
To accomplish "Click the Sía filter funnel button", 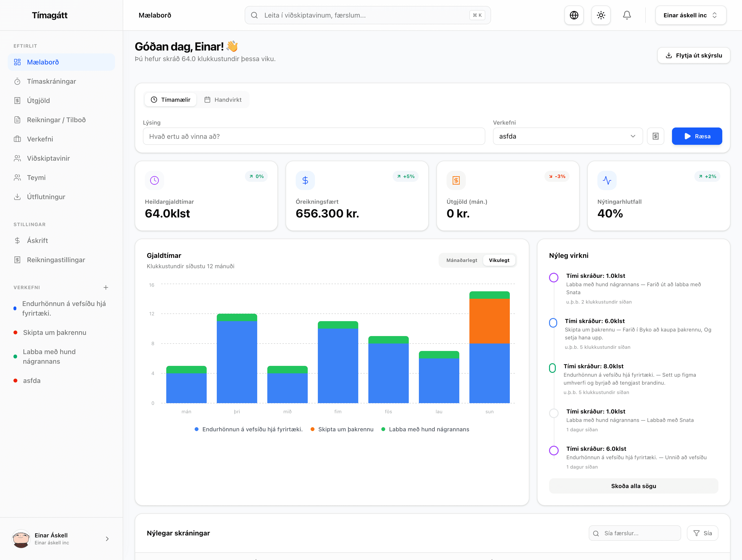I will click(702, 533).
